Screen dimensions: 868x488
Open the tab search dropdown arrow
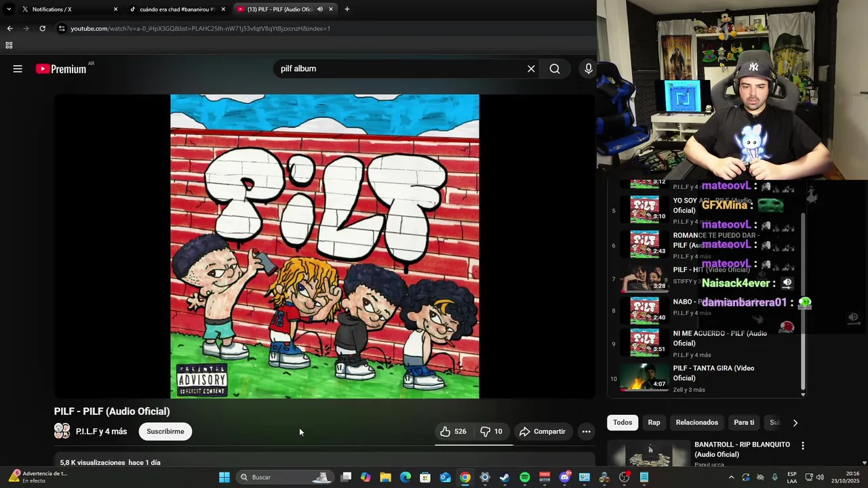pos(8,9)
